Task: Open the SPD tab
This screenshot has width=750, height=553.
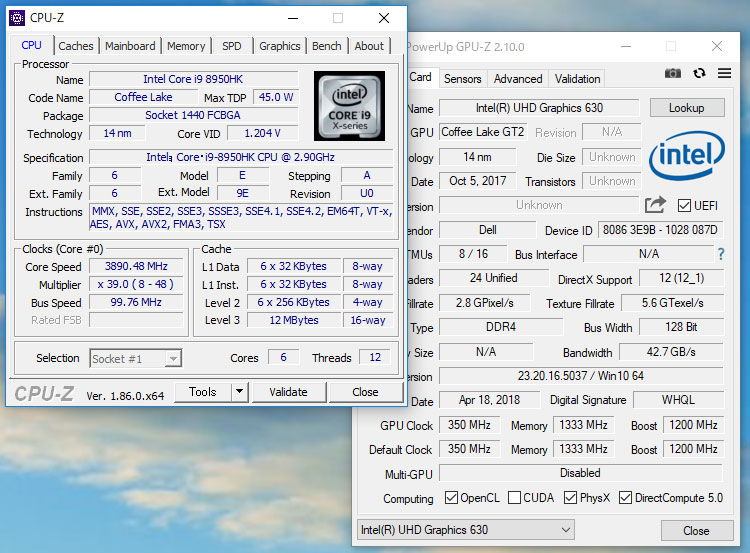Action: coord(232,46)
